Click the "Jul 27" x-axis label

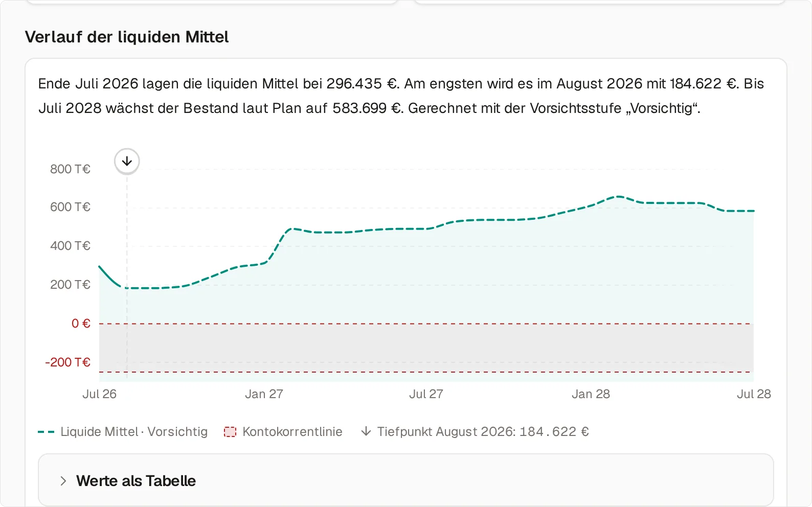[x=426, y=394]
